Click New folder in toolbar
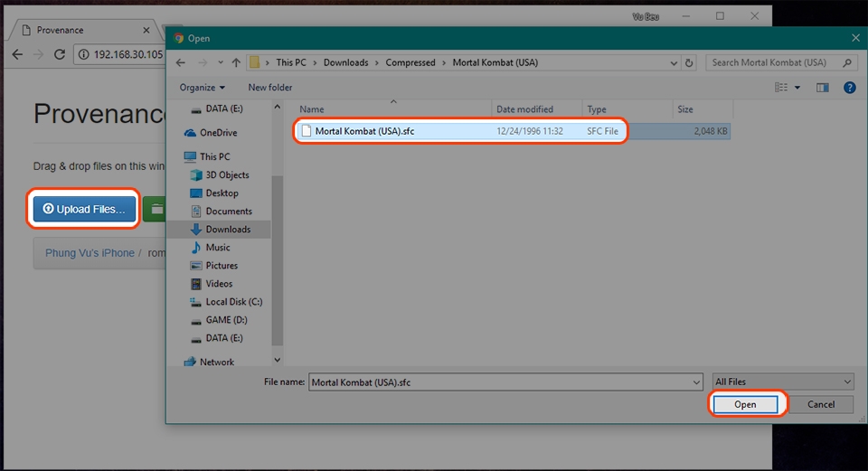Image resolution: width=868 pixels, height=471 pixels. (269, 88)
